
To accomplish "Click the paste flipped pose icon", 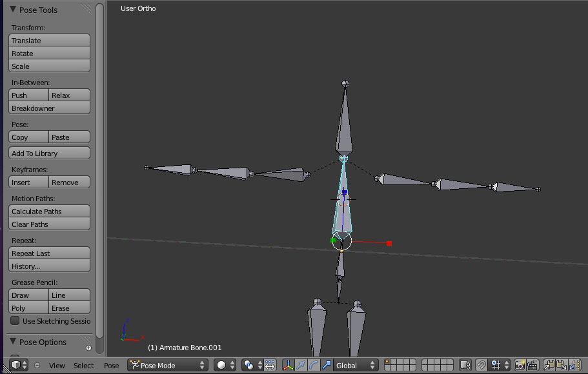I will coord(575,365).
